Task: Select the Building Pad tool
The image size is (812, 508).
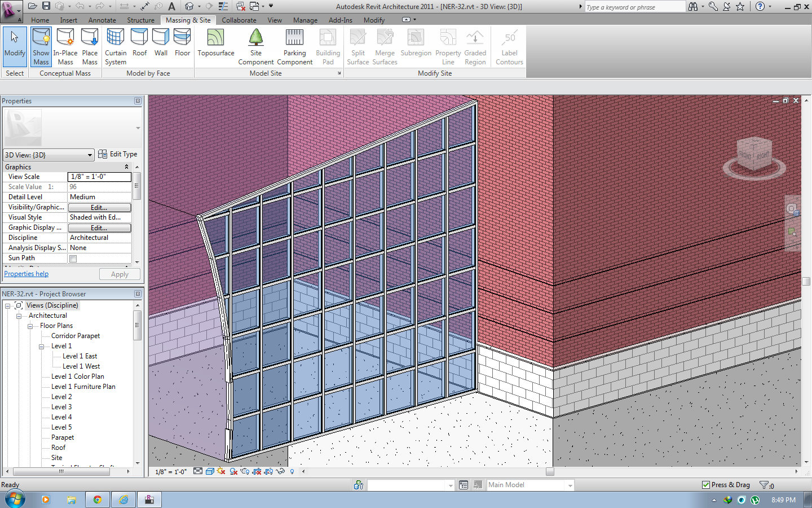Action: [x=328, y=45]
